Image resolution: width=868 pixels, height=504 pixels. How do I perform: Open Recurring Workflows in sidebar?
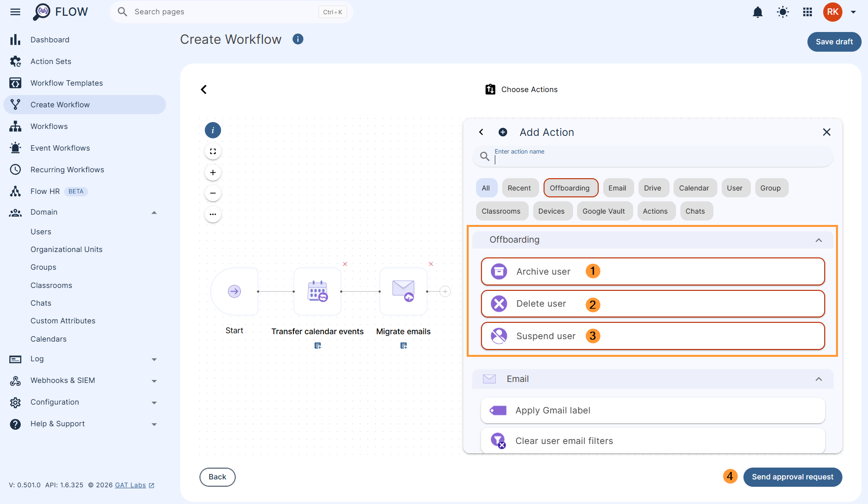click(84, 170)
